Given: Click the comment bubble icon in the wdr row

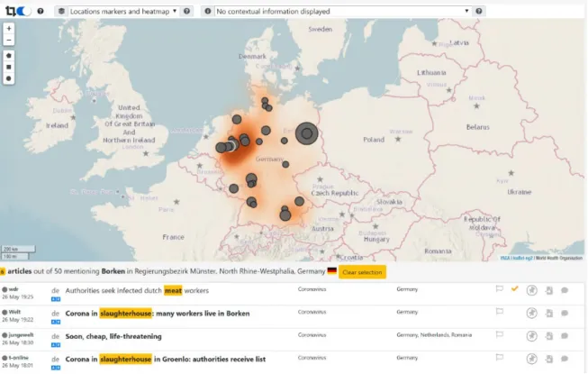Looking at the screenshot, I should pyautogui.click(x=565, y=290).
